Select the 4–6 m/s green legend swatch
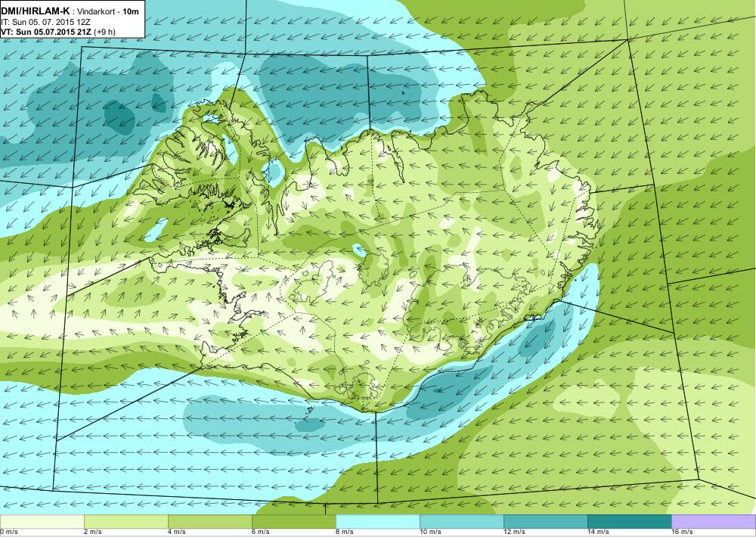Screen dimensions: 756x537 tap(210, 522)
